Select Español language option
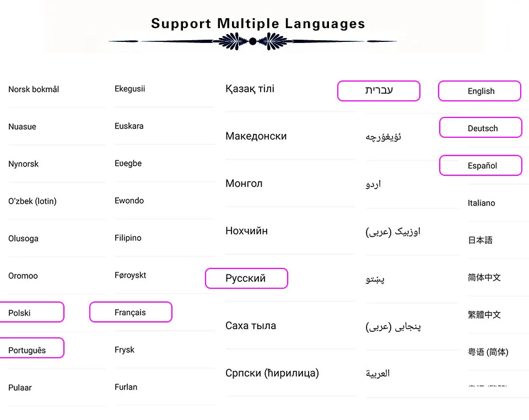529x420 pixels. tap(482, 166)
